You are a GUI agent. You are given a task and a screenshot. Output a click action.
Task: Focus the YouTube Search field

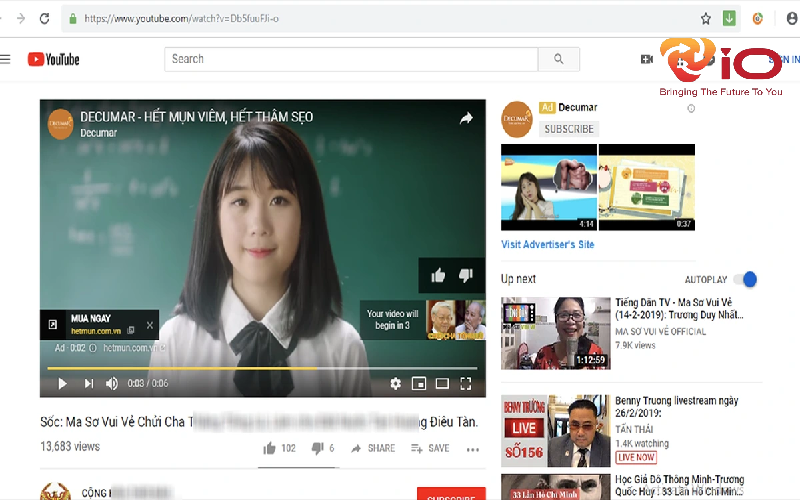click(x=351, y=59)
